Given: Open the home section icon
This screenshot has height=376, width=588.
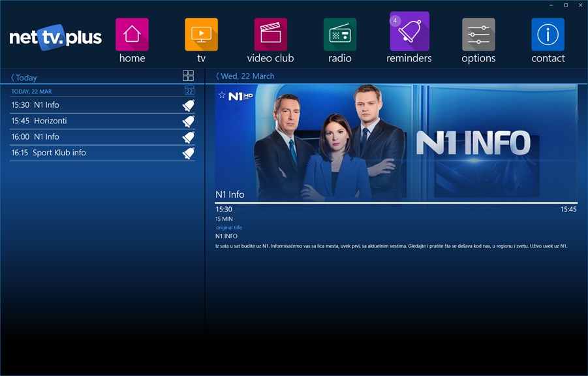Looking at the screenshot, I should pyautogui.click(x=132, y=34).
